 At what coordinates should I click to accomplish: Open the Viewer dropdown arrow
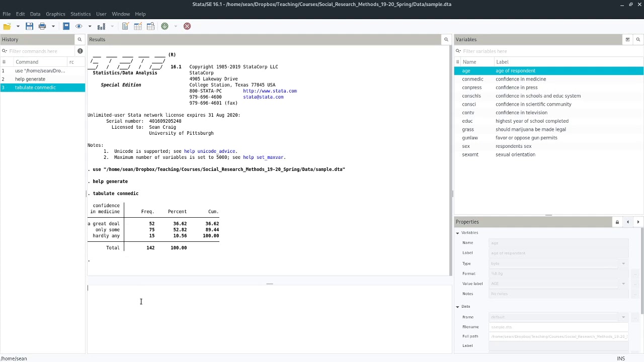[x=90, y=26]
